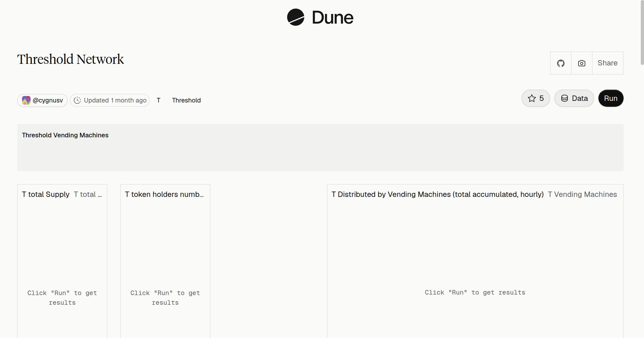Click T Vending Machines query name

pos(582,194)
